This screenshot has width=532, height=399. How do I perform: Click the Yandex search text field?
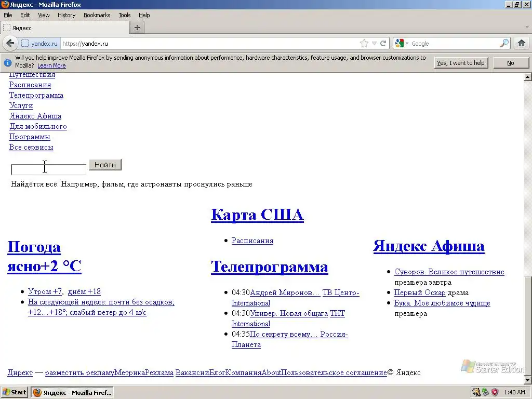coord(48,169)
